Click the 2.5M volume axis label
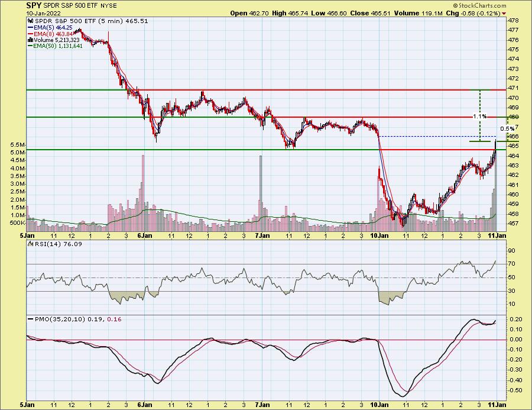 17,192
